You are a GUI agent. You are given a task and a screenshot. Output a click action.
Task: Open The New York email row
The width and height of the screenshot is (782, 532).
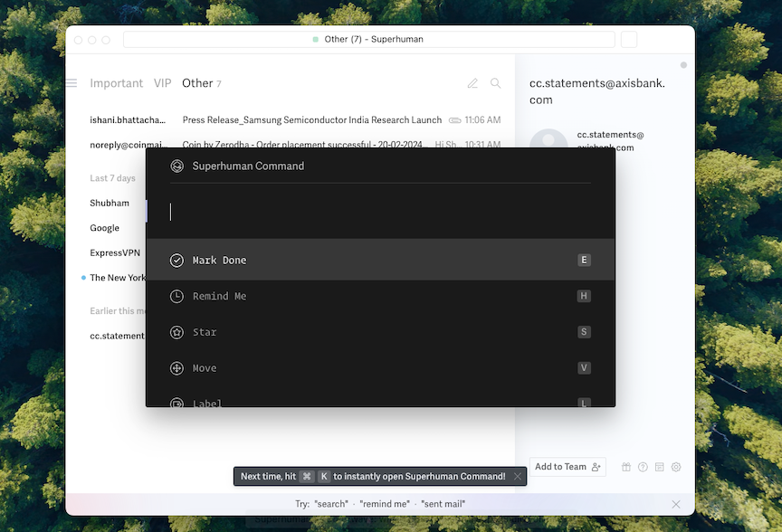(x=113, y=278)
